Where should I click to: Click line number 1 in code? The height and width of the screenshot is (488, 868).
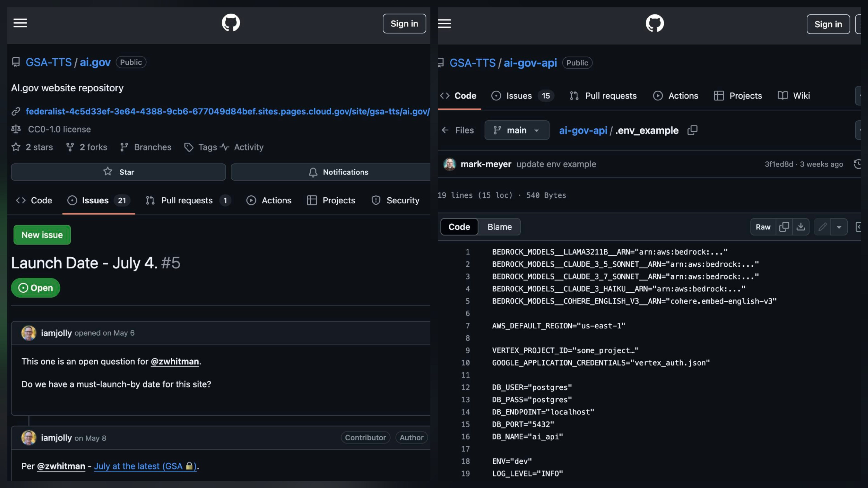(x=468, y=252)
